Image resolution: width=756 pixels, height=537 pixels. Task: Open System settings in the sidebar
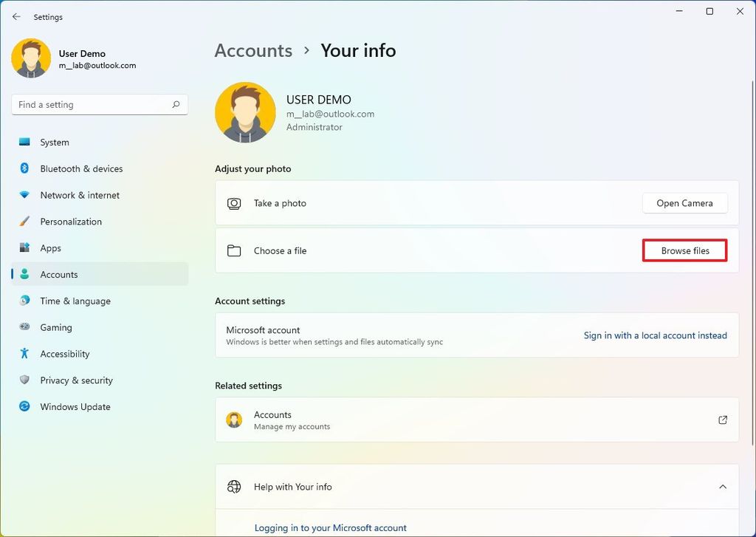coord(23,142)
